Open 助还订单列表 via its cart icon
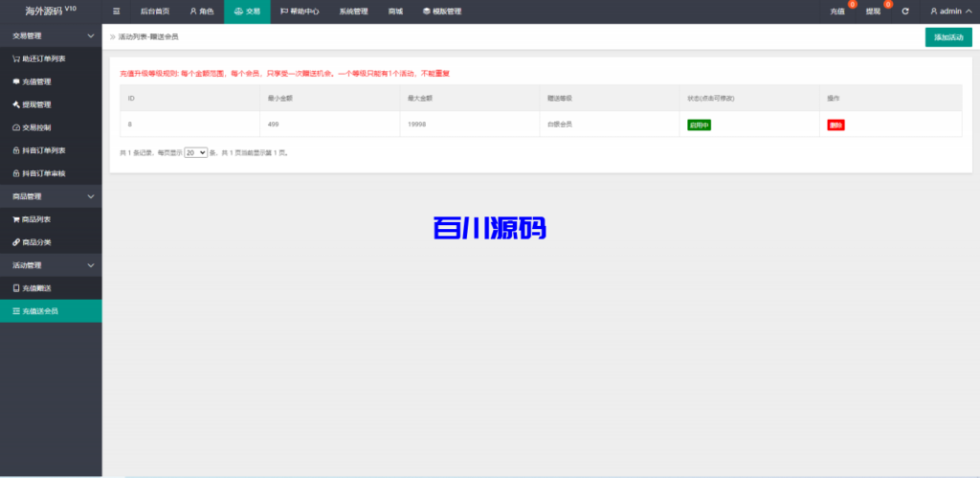 16,58
